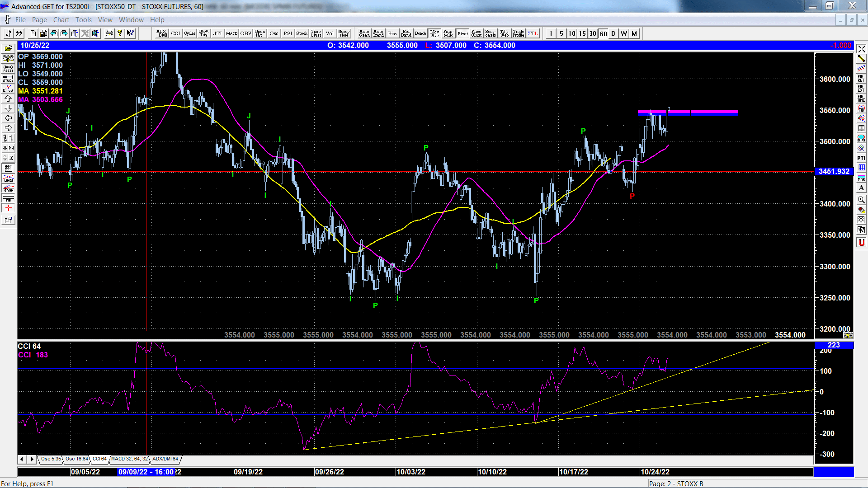868x488 pixels.
Task: Activate the context help pointer icon
Action: [x=130, y=33]
